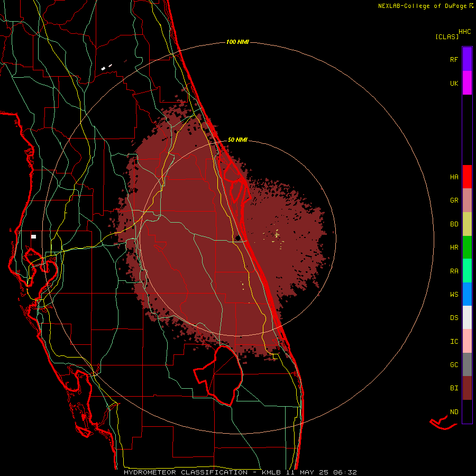Click the 'UK' legend label
476x476 pixels.
tap(454, 83)
